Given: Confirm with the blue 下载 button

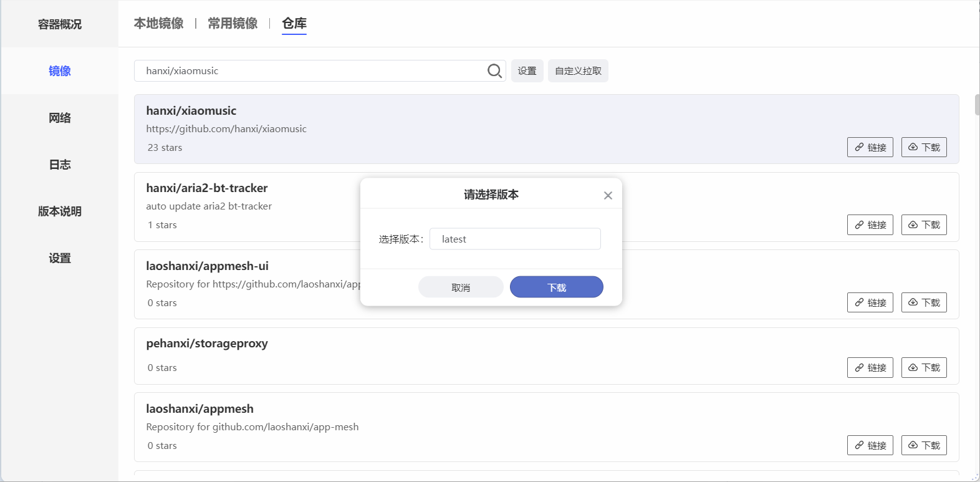Looking at the screenshot, I should [556, 287].
